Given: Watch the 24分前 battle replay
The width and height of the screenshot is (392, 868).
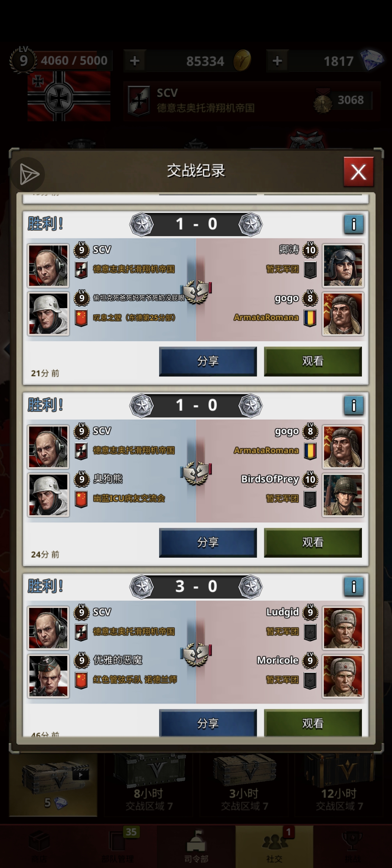Looking at the screenshot, I should click(x=313, y=542).
